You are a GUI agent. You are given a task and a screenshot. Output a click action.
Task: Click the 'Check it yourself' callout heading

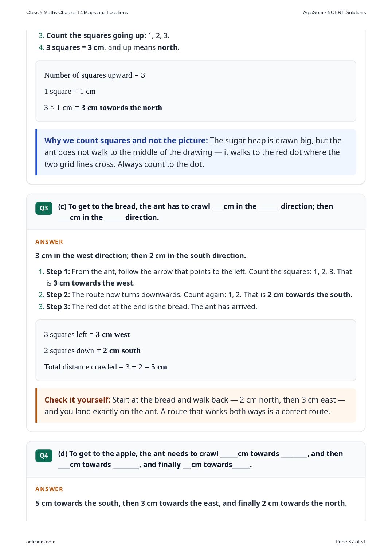77,400
